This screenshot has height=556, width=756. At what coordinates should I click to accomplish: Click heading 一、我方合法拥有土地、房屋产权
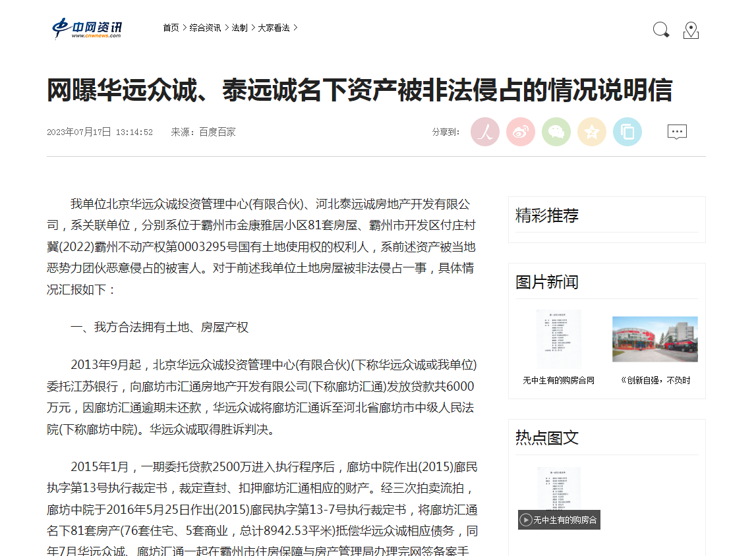tap(160, 327)
